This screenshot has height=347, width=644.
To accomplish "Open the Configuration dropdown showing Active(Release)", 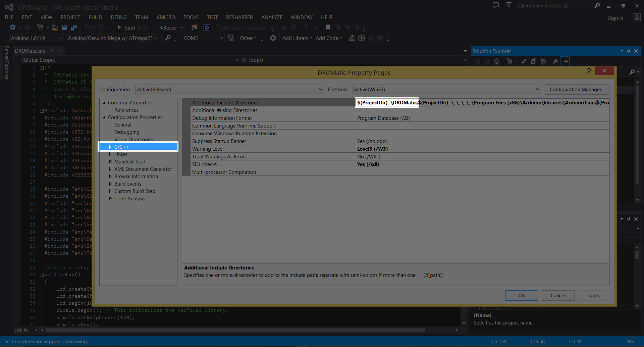I will (x=230, y=89).
